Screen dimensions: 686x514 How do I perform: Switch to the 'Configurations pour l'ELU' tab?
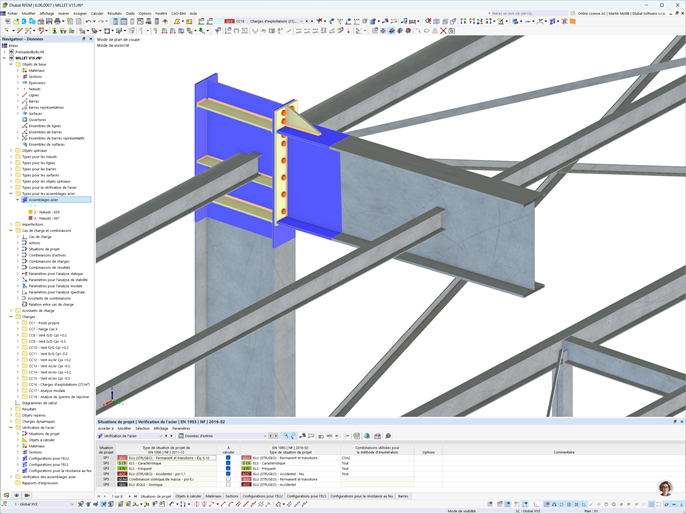click(x=263, y=496)
